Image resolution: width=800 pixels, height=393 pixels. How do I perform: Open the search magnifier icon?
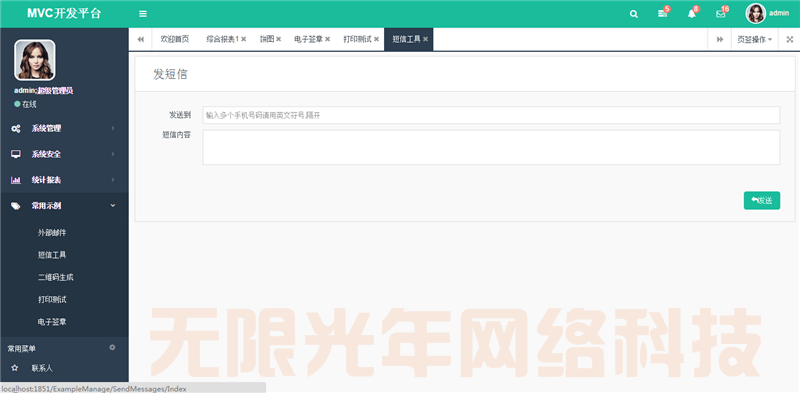(634, 14)
